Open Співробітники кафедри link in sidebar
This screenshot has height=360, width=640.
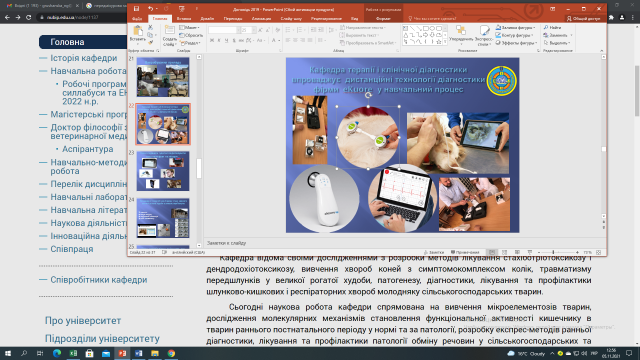click(x=99, y=280)
